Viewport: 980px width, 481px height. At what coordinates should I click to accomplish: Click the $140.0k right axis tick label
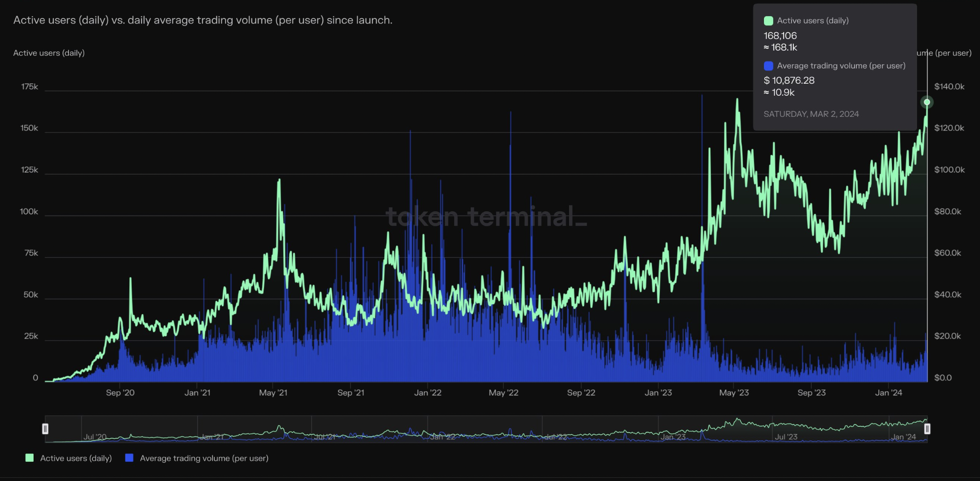[x=949, y=87]
